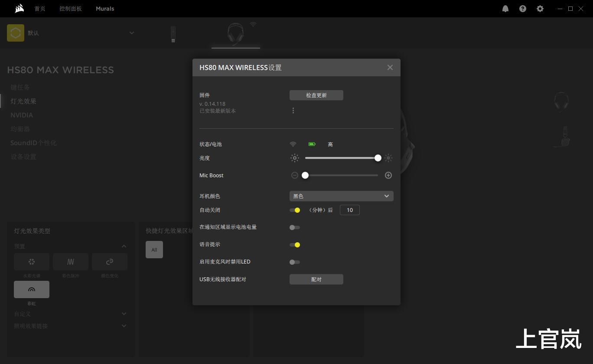Enable 在通知区域显示电池电量 toggle
The image size is (593, 364).
coord(295,227)
